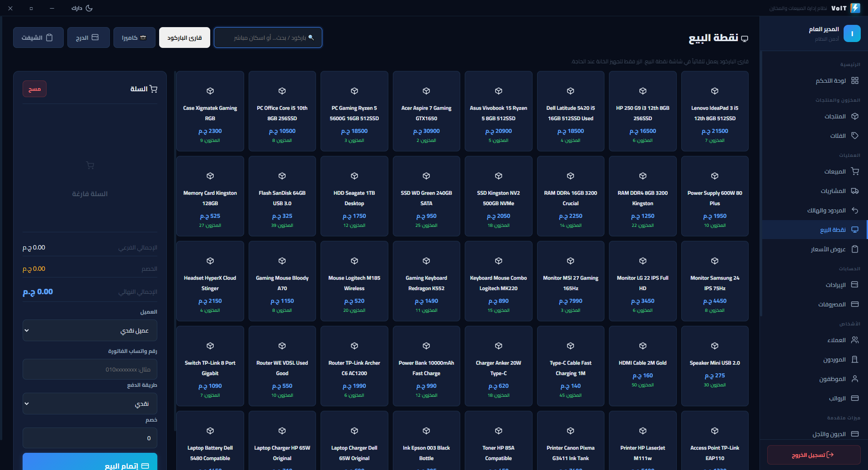Click the dashboard (لوحة التحكم) grid icon
This screenshot has height=470, width=868.
854,80
